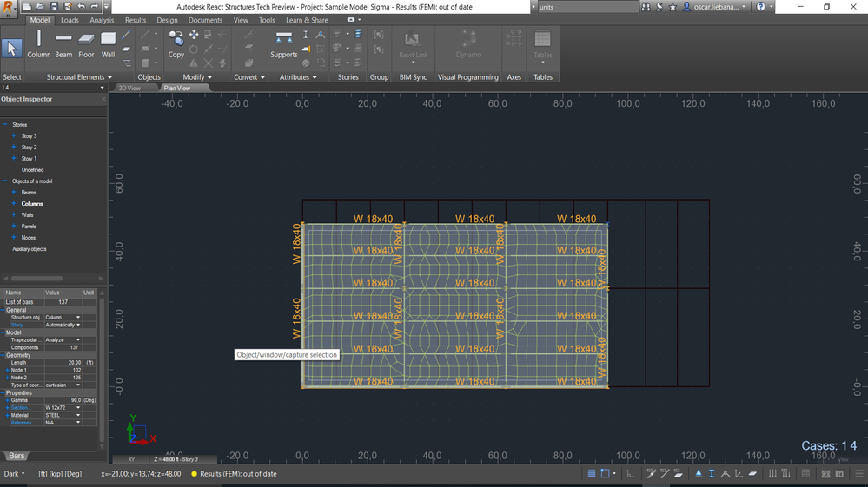The width and height of the screenshot is (868, 487).
Task: Toggle supports display in status bar
Action: pyautogui.click(x=698, y=474)
